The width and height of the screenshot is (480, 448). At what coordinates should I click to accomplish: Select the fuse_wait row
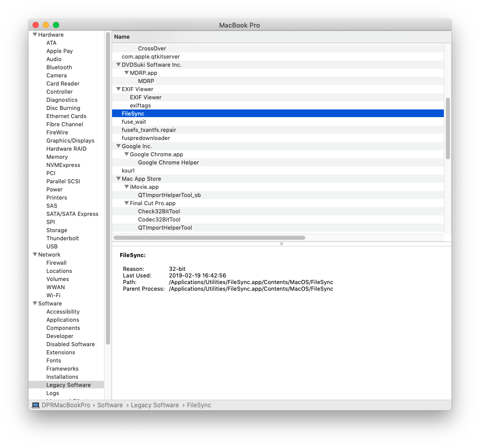point(278,122)
